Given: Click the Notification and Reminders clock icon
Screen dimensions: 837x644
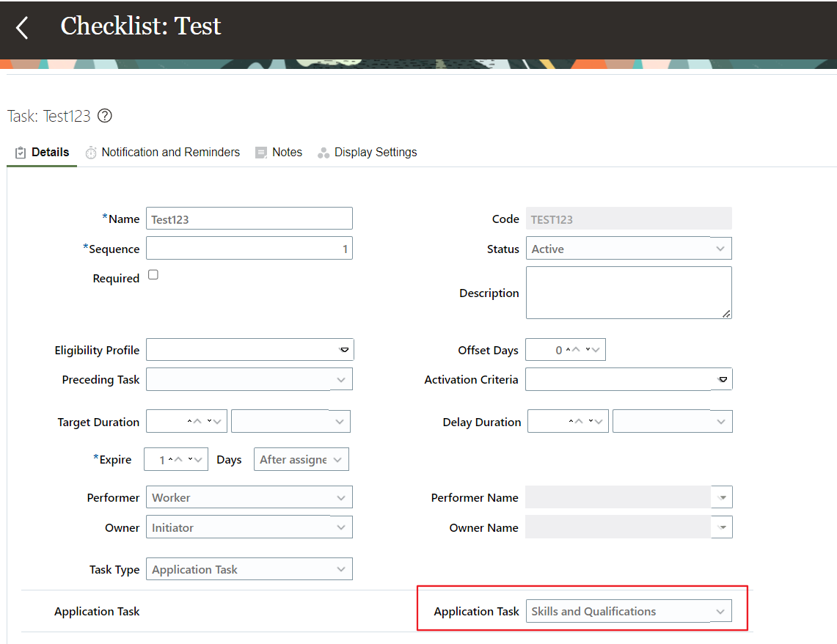Looking at the screenshot, I should pos(91,153).
